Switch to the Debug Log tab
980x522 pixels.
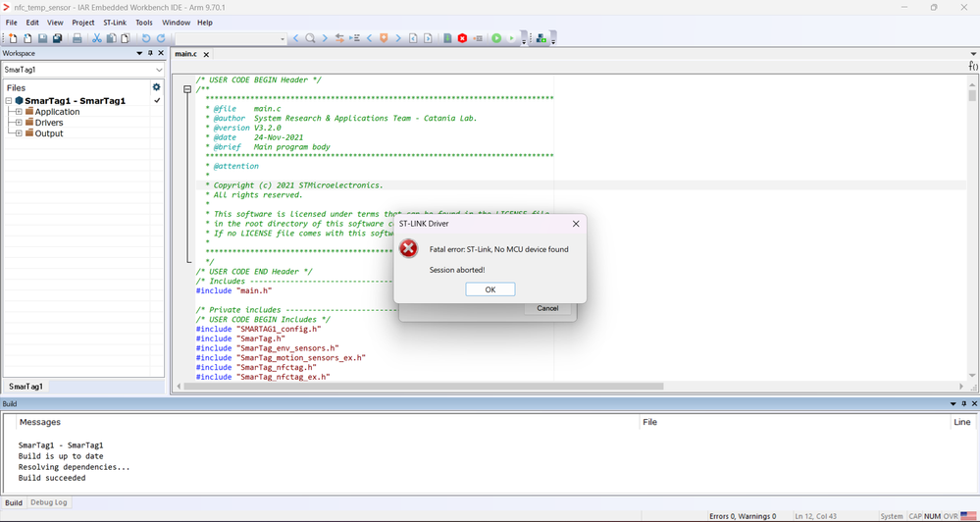[49, 502]
